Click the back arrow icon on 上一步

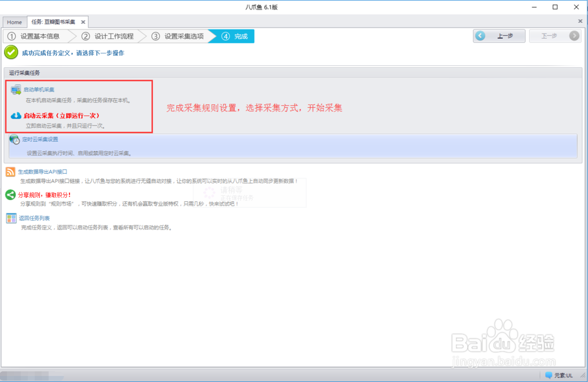coord(480,36)
